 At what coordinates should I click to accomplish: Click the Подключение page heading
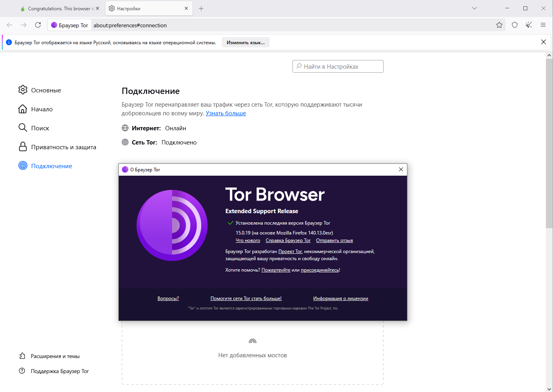tap(151, 91)
